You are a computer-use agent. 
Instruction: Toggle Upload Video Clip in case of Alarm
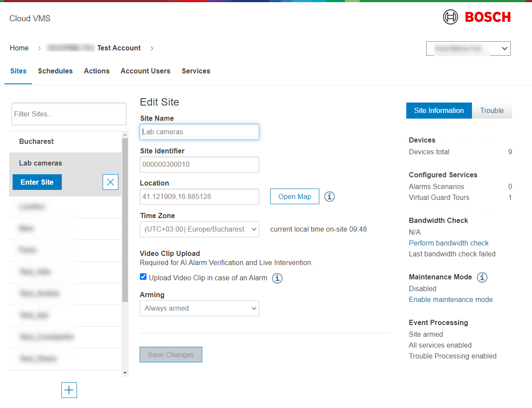coord(143,277)
